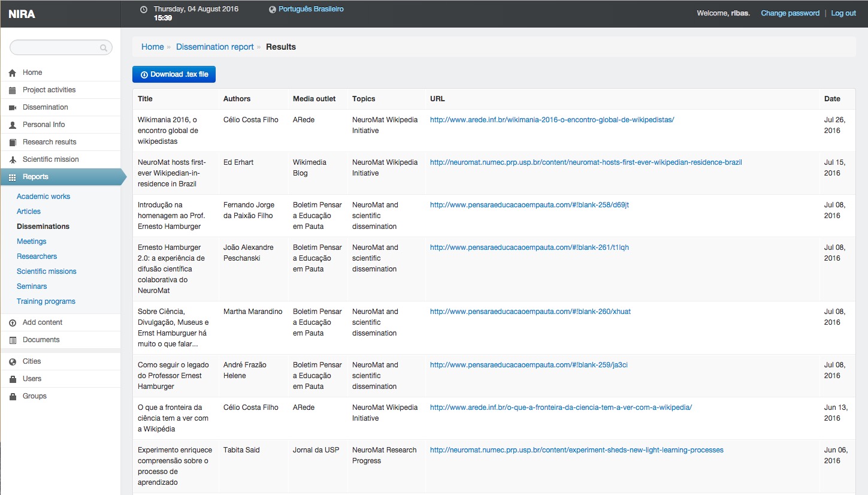The width and height of the screenshot is (868, 495).
Task: Go back to Dissemination report breadcrumb
Action: [x=215, y=47]
